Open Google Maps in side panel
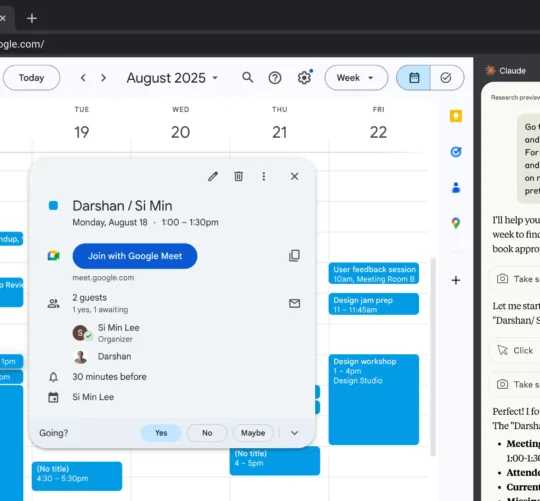540x501 pixels. [456, 223]
